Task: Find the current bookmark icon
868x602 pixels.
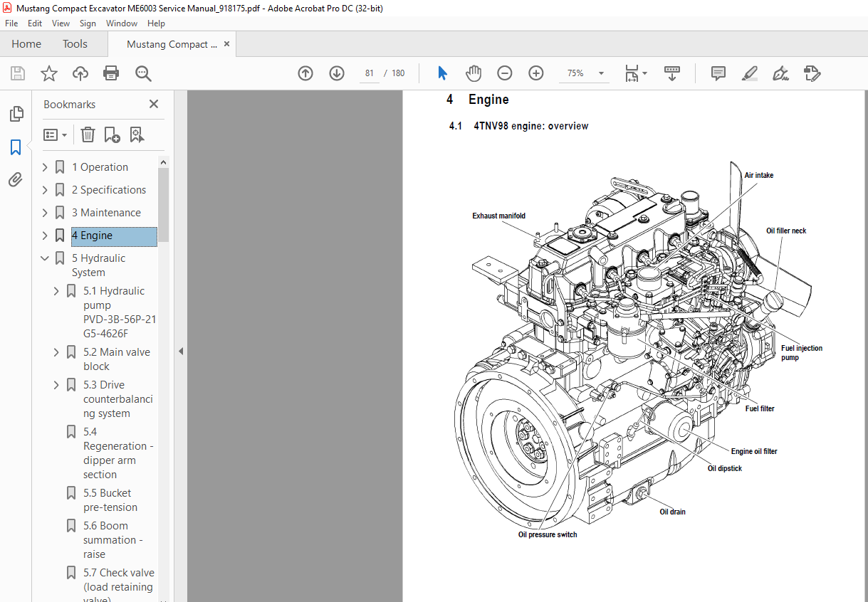Action: click(137, 134)
